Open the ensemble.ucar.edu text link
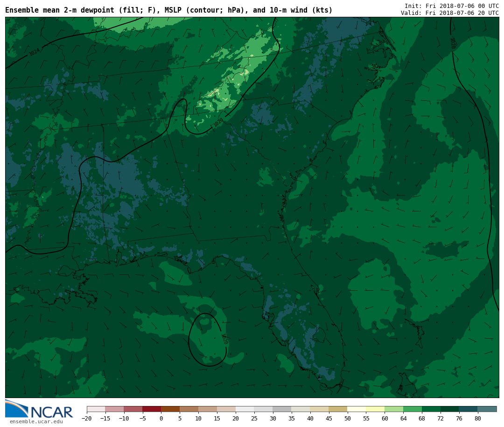504x427 pixels. pos(36,421)
